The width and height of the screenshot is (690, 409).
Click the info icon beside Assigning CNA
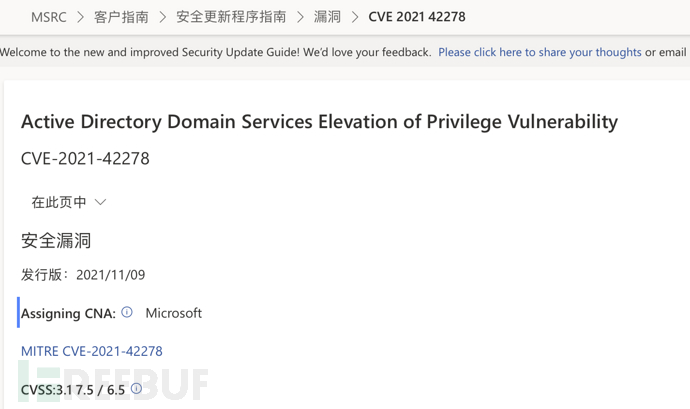pyautogui.click(x=127, y=312)
